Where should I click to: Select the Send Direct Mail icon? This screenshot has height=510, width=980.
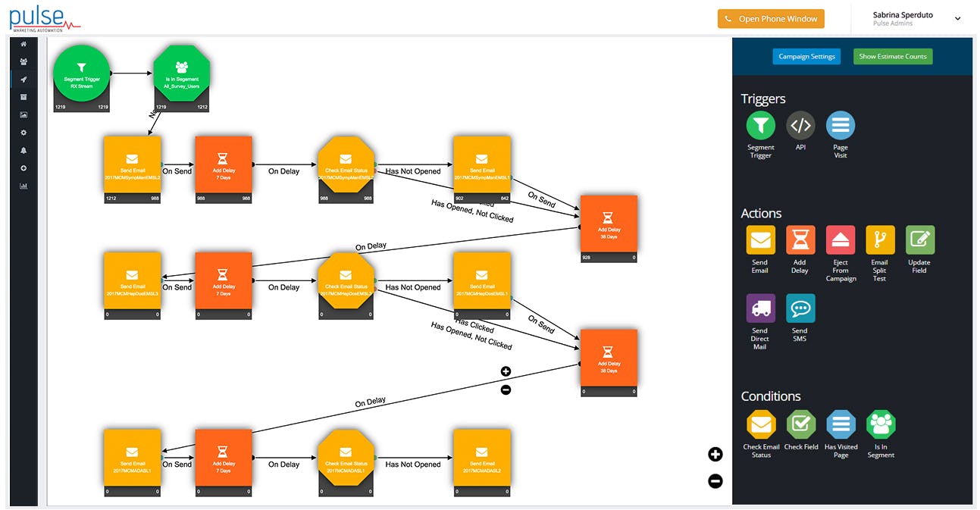click(760, 308)
